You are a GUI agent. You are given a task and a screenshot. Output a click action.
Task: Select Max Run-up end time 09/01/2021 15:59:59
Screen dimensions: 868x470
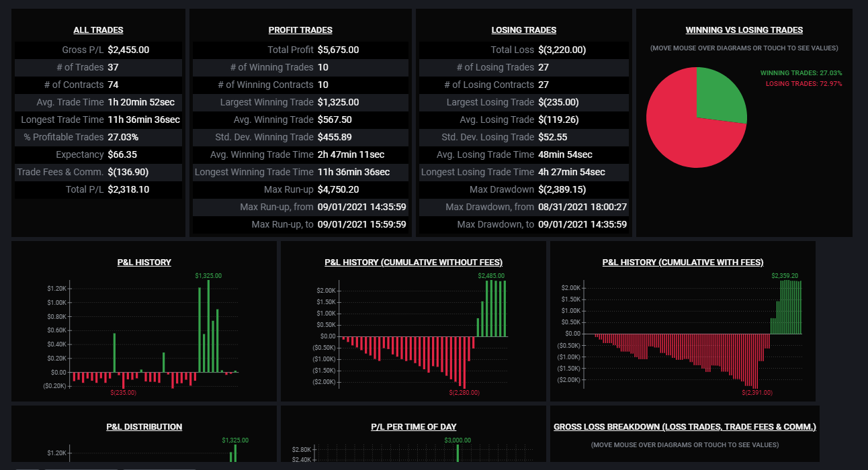(361, 224)
